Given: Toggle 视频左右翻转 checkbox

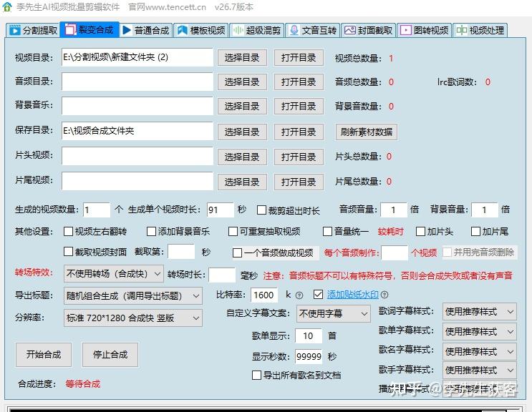Looking at the screenshot, I should pos(69,232).
